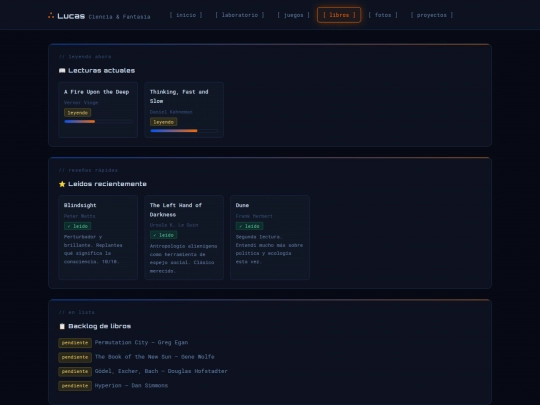
Task: Open the laboratorio nav tab
Action: (240, 15)
